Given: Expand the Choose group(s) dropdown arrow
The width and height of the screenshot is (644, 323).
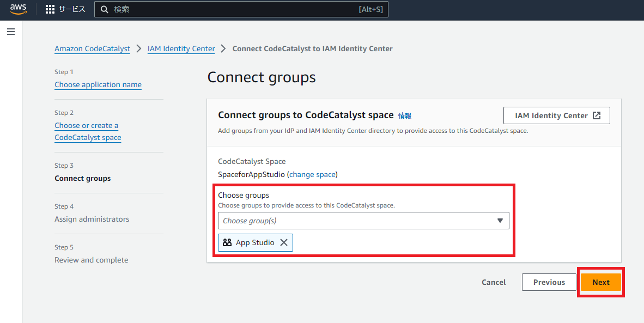Looking at the screenshot, I should 500,221.
